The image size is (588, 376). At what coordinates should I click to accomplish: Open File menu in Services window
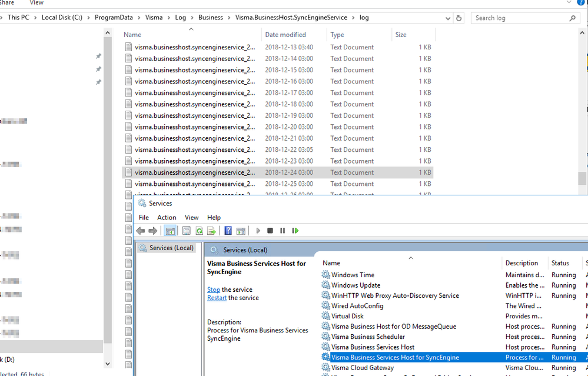(144, 218)
